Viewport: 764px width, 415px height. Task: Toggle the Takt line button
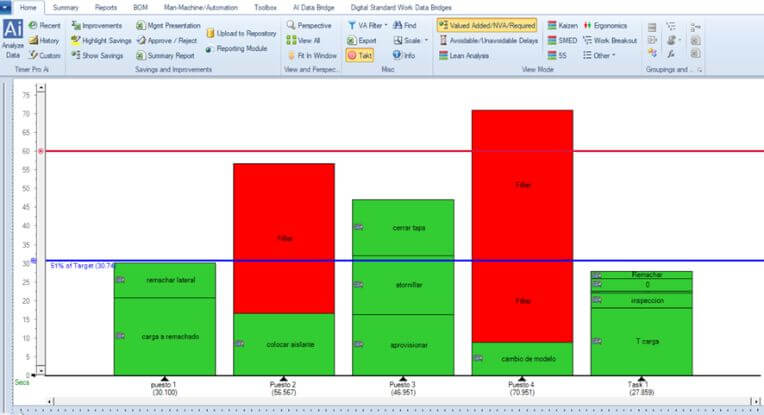(360, 56)
